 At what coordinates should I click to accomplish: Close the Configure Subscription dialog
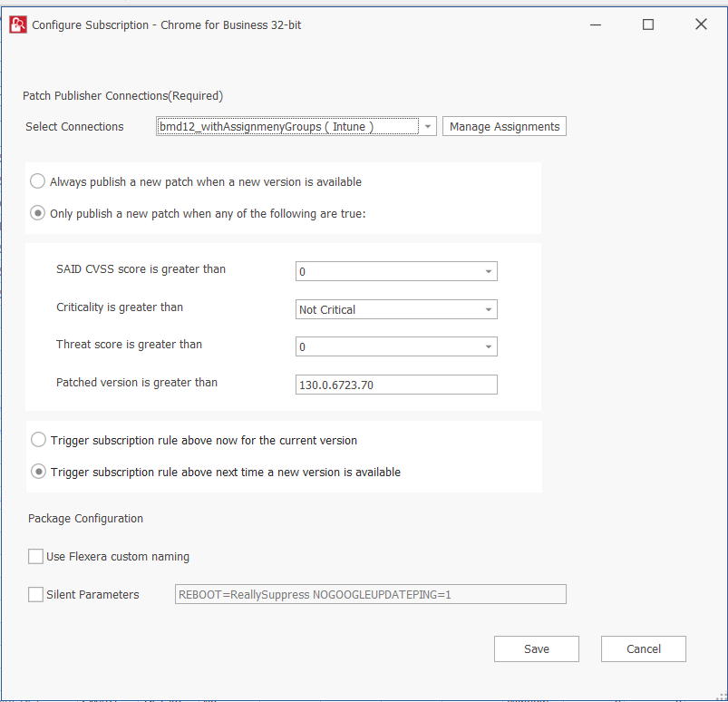pos(701,24)
